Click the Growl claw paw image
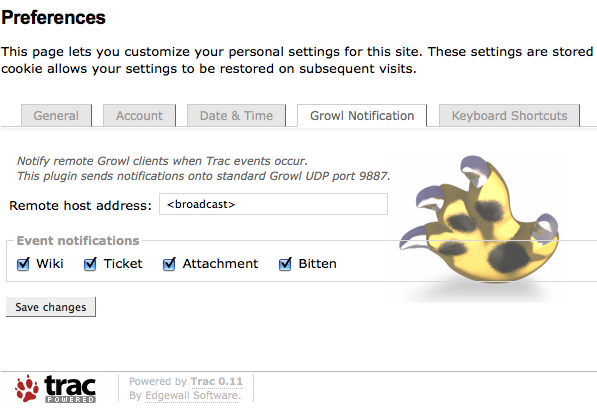The height and width of the screenshot is (416, 597). tap(479, 219)
